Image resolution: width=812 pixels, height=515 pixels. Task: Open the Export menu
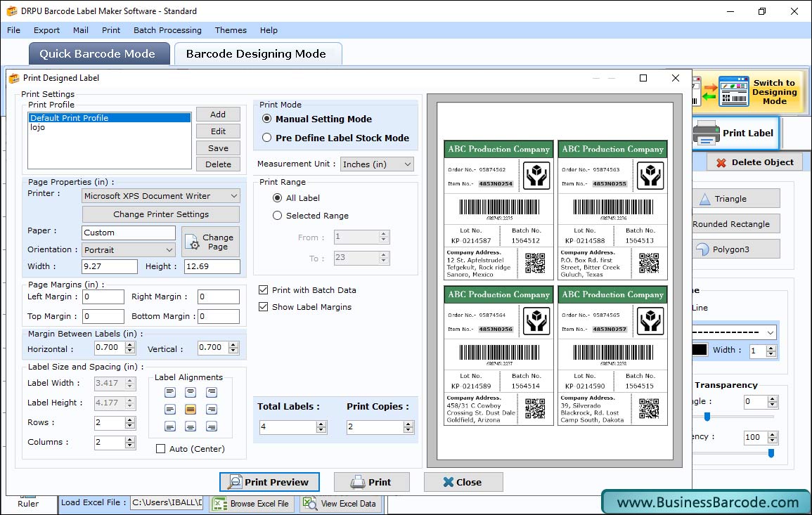46,30
